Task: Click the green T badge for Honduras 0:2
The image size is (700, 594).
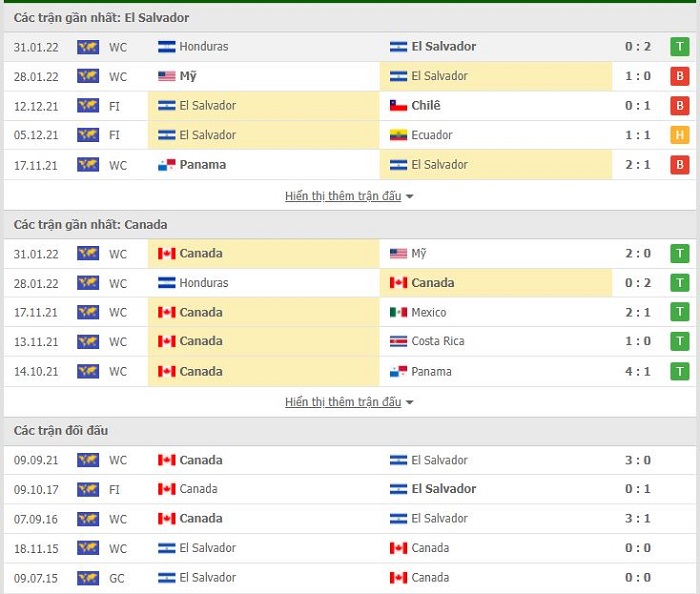Action: click(x=680, y=47)
